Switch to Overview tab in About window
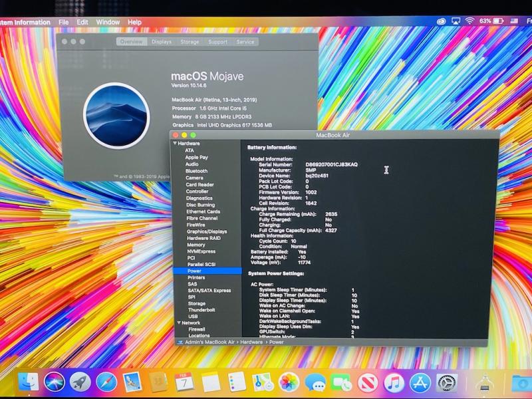The height and width of the screenshot is (399, 532). [131, 41]
